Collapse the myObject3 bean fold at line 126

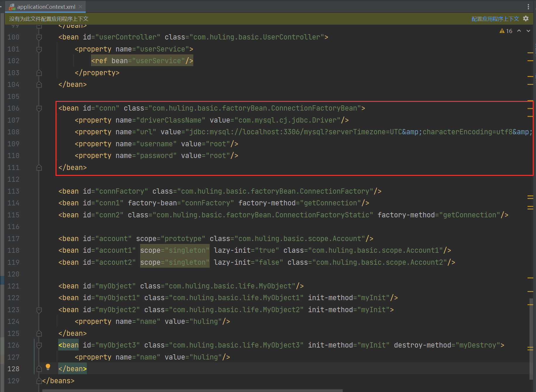[x=39, y=345]
